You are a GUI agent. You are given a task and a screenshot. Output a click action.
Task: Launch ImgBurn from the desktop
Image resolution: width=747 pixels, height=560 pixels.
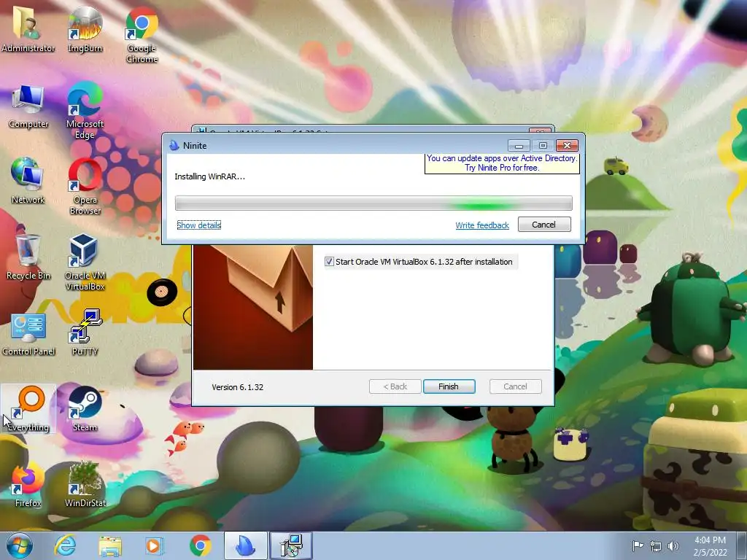pyautogui.click(x=85, y=28)
